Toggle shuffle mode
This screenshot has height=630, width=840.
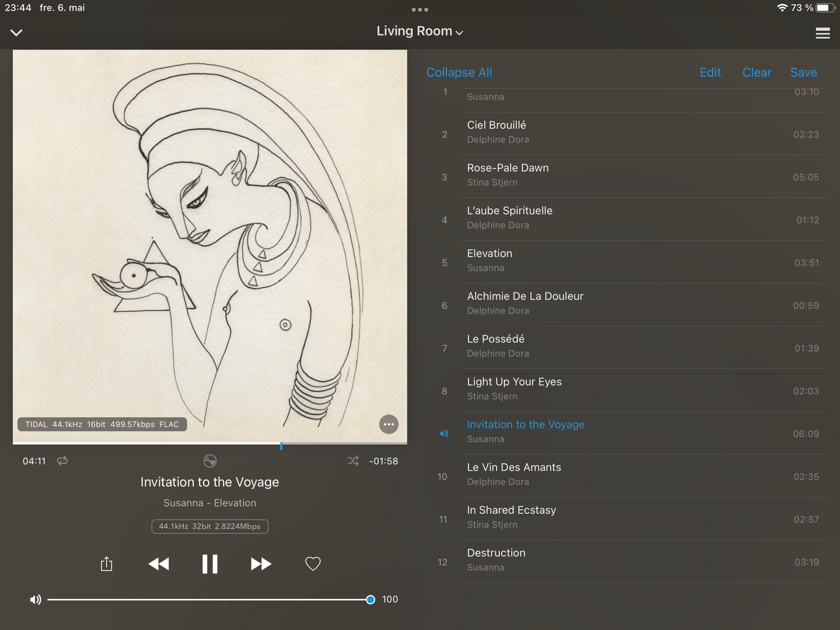point(353,460)
